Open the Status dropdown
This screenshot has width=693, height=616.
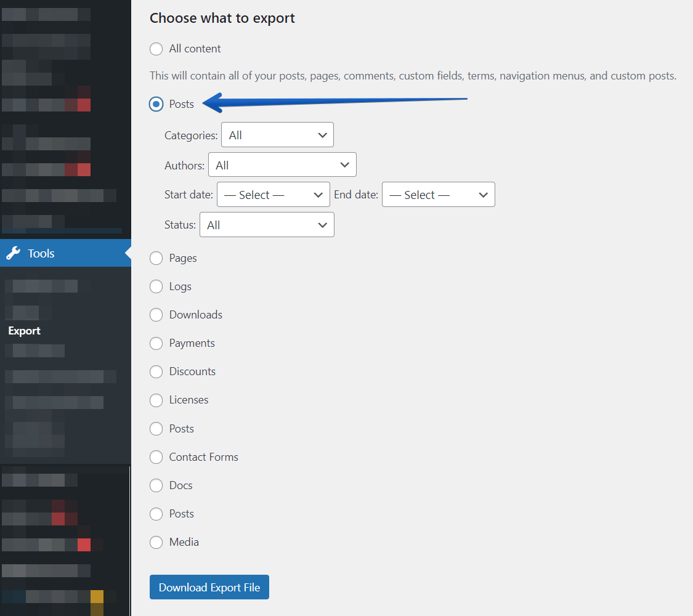point(267,224)
